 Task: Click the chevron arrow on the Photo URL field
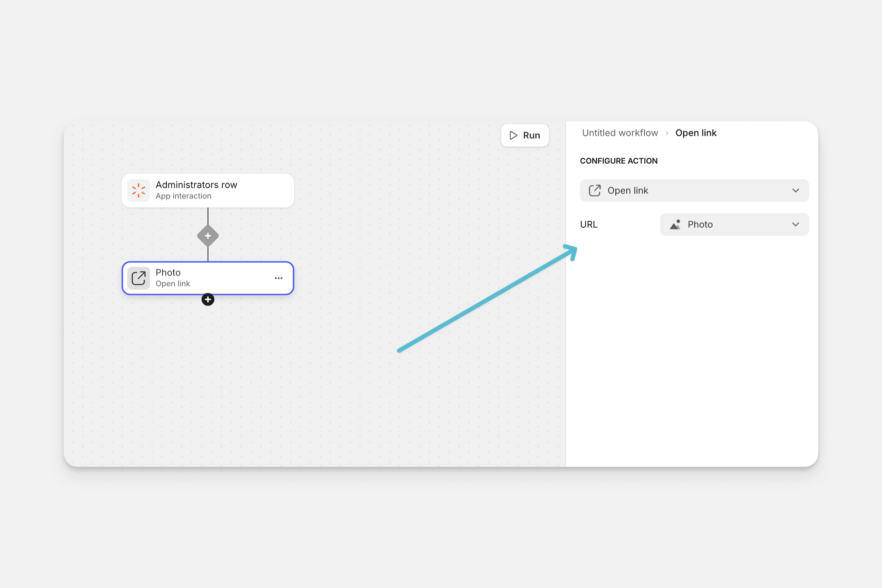tap(795, 225)
